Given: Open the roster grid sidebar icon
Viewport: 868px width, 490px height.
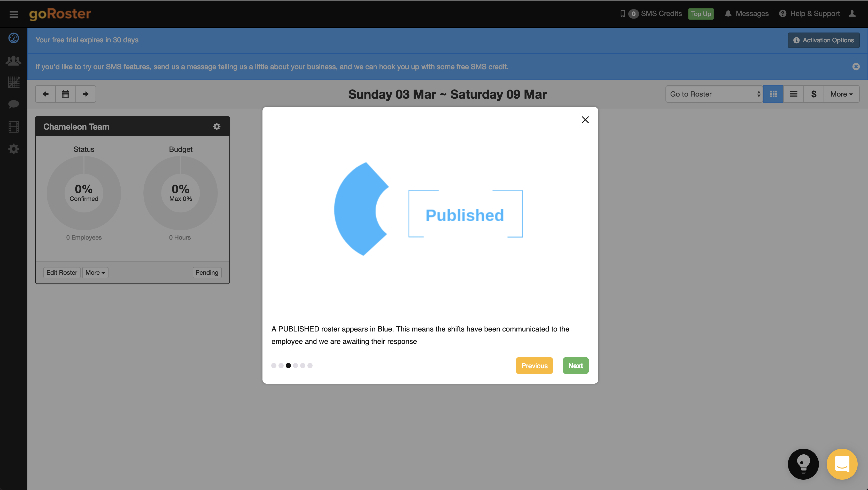Looking at the screenshot, I should pos(13,82).
